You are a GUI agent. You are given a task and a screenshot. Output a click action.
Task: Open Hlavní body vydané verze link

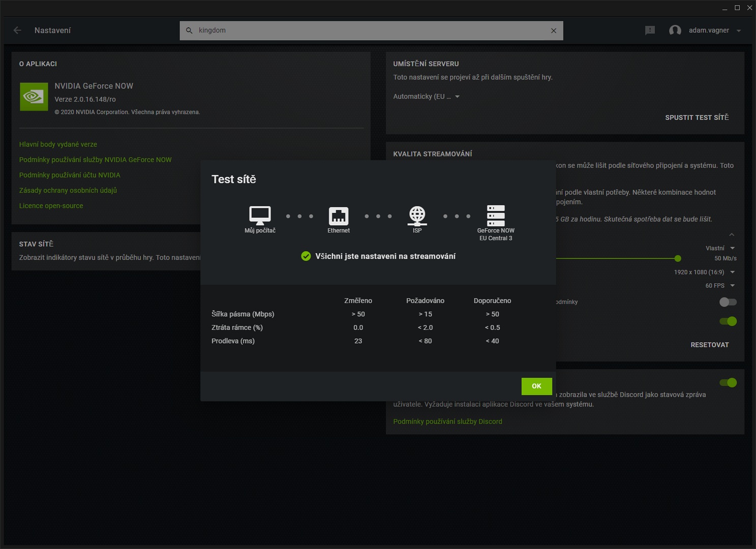pos(58,144)
